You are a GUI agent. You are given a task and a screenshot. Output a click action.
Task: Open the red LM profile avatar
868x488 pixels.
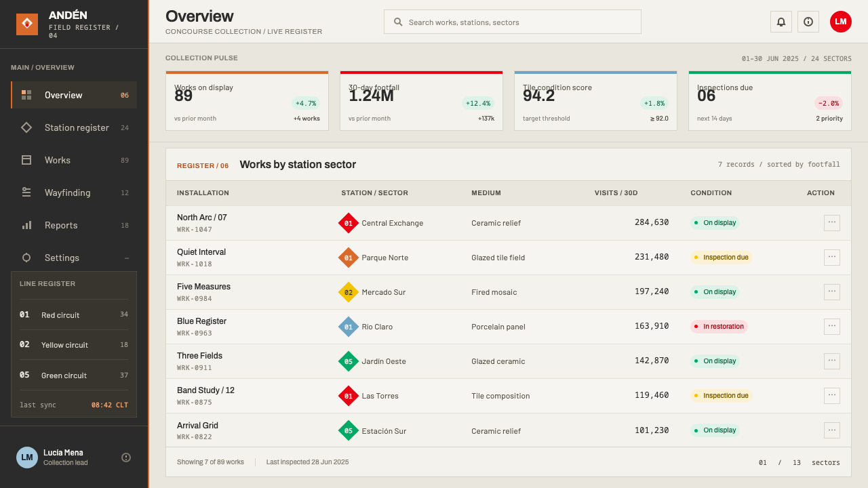point(841,22)
